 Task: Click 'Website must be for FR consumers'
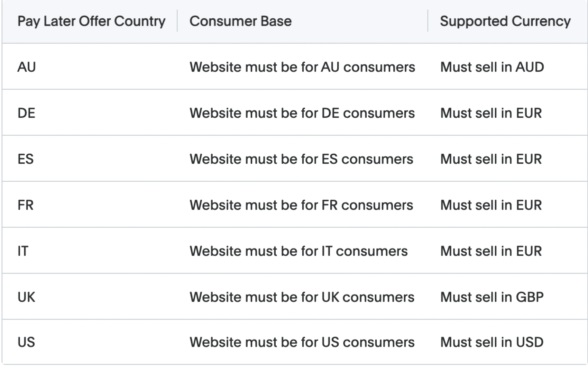301,205
